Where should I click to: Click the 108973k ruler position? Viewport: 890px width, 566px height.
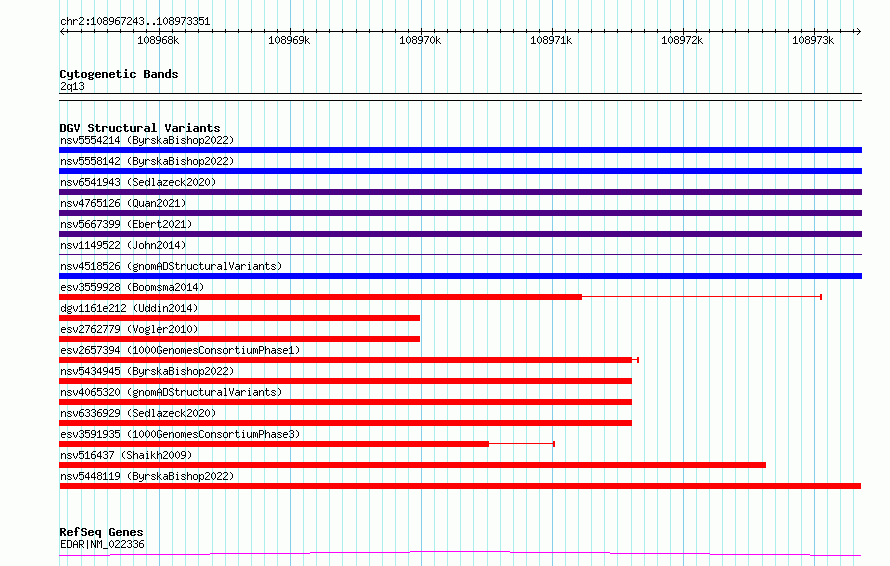point(813,40)
